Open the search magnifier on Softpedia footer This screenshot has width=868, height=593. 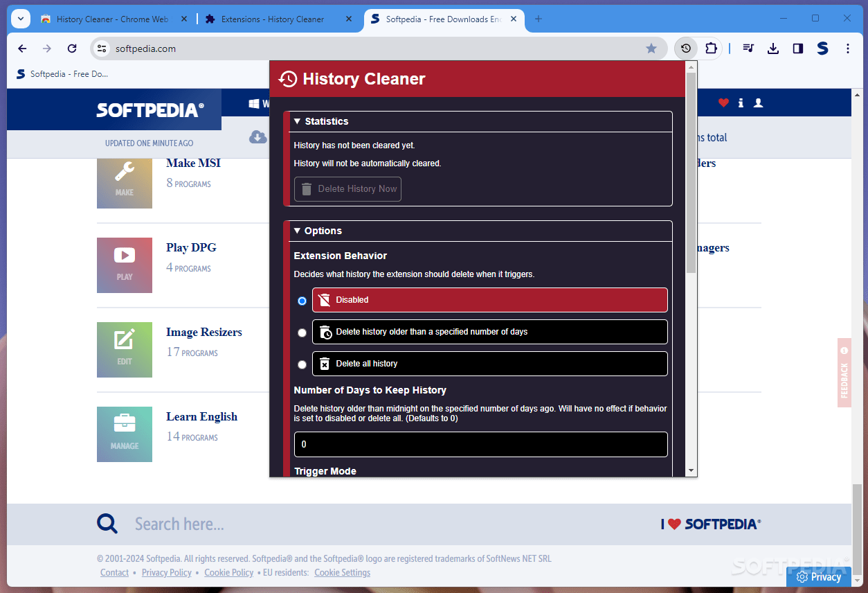(x=107, y=524)
